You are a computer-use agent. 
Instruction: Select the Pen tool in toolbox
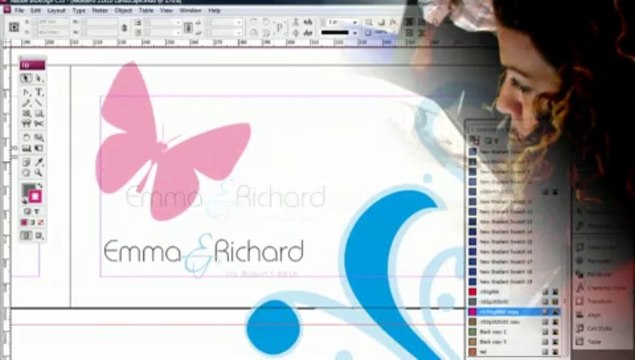coord(26,93)
